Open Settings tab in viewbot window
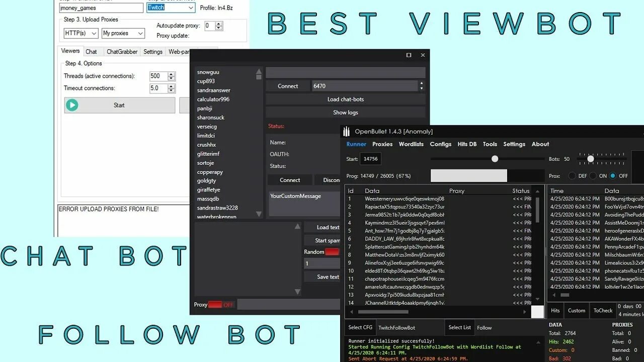 (153, 52)
